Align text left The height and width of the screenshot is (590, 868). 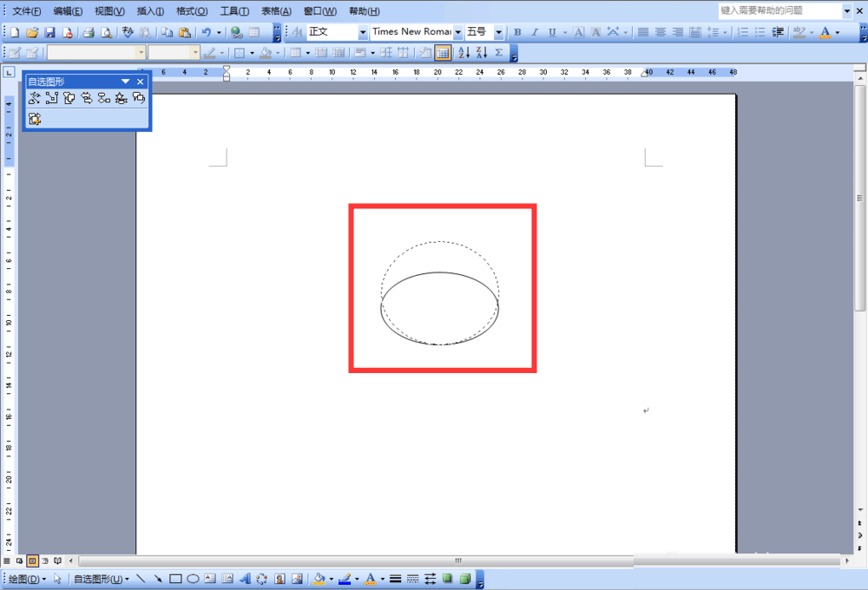coord(642,33)
